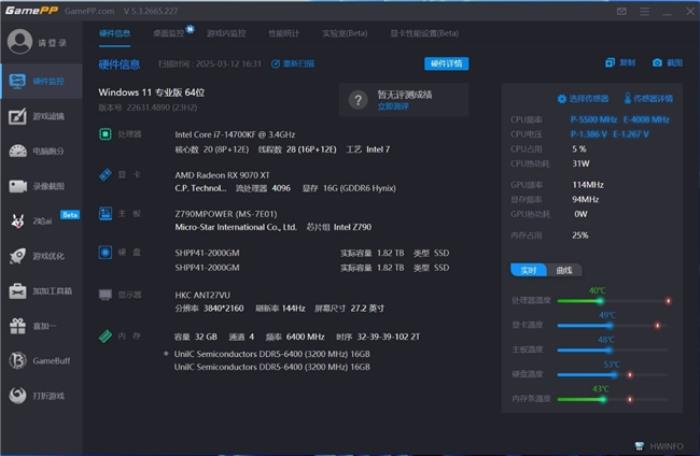Switch to the GPU performance settings (Beta) tab
Viewport: 700px width, 456px height.
[x=425, y=33]
